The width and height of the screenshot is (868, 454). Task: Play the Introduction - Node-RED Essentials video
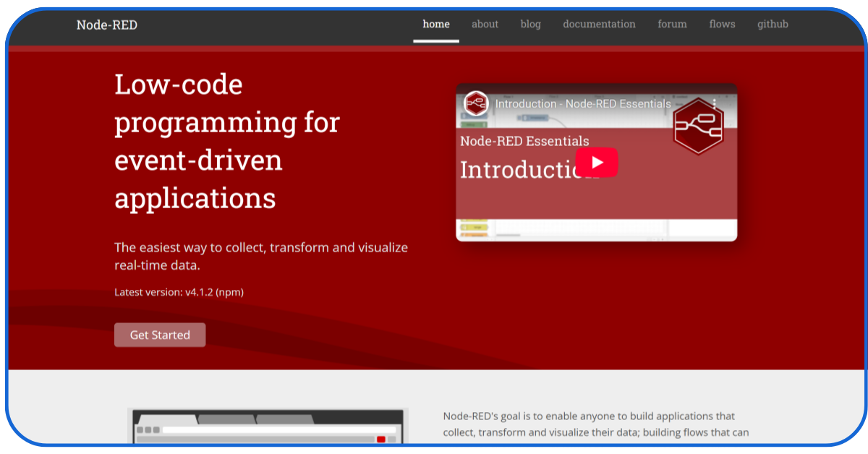click(x=596, y=162)
